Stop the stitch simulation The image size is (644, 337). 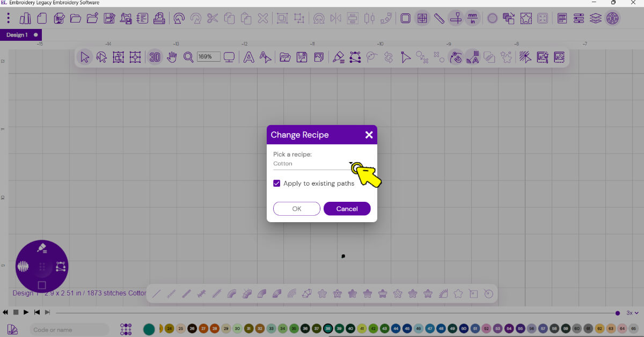[x=16, y=312]
